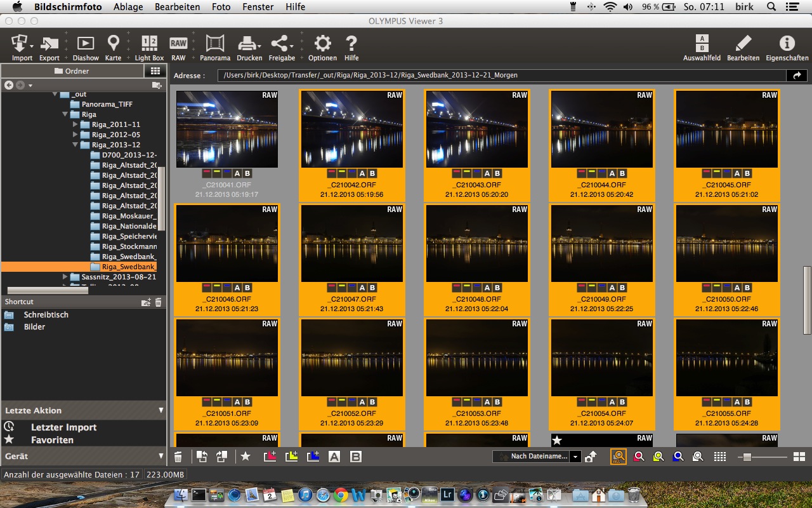Select the Ordner tab
Image resolution: width=812 pixels, height=508 pixels.
click(72, 71)
